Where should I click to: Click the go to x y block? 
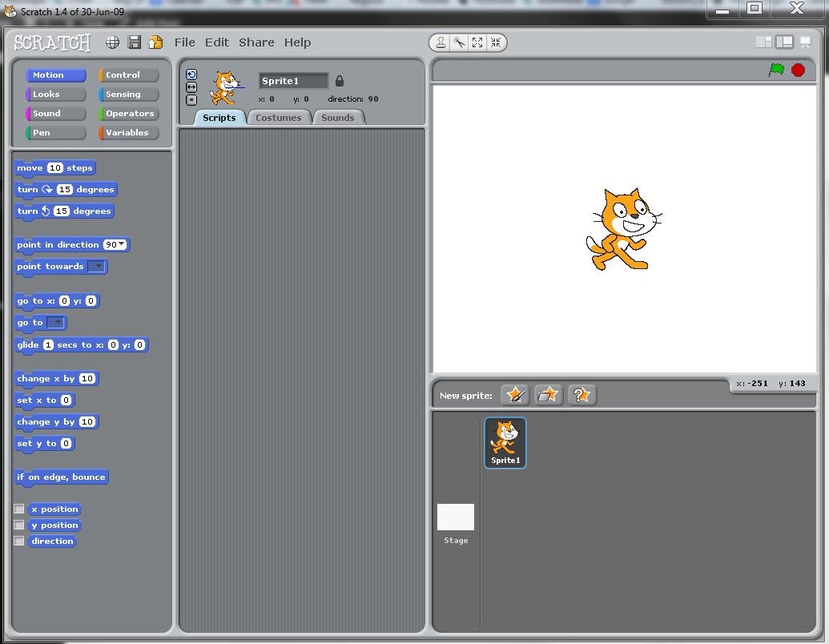coord(57,301)
